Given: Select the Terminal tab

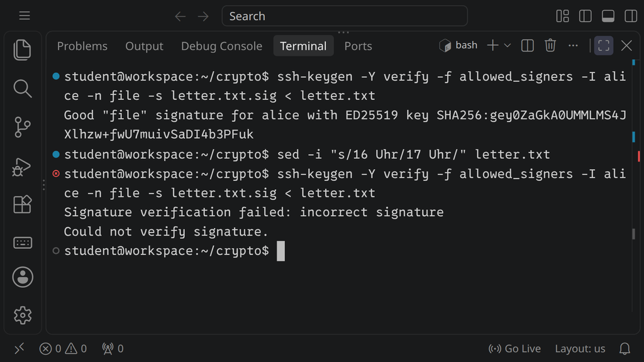Looking at the screenshot, I should coord(303,46).
